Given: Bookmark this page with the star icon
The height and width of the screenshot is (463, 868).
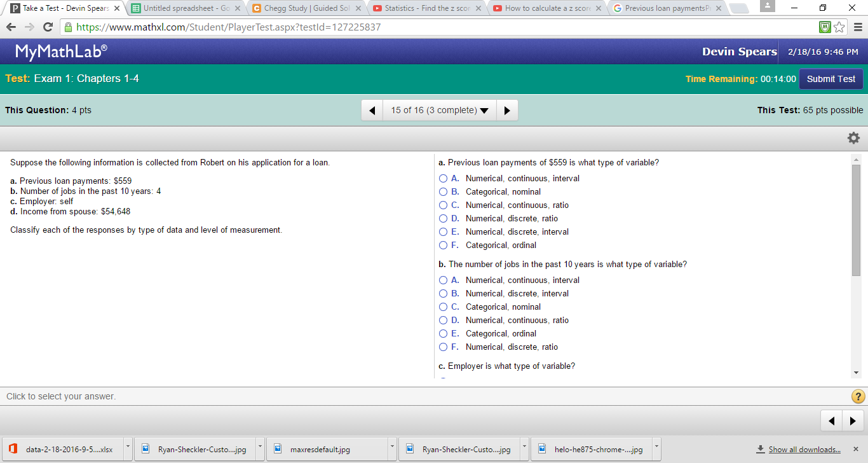Looking at the screenshot, I should click(839, 27).
